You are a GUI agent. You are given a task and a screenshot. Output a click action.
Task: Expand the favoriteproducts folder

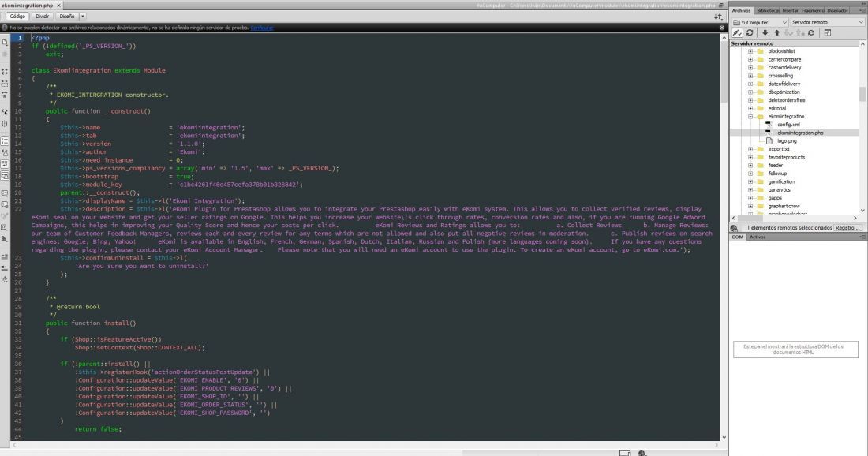click(750, 157)
